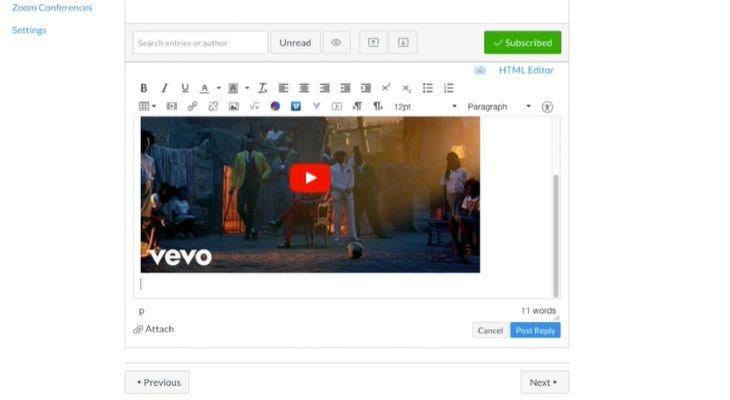Switch to the HTML Editor

pyautogui.click(x=526, y=70)
